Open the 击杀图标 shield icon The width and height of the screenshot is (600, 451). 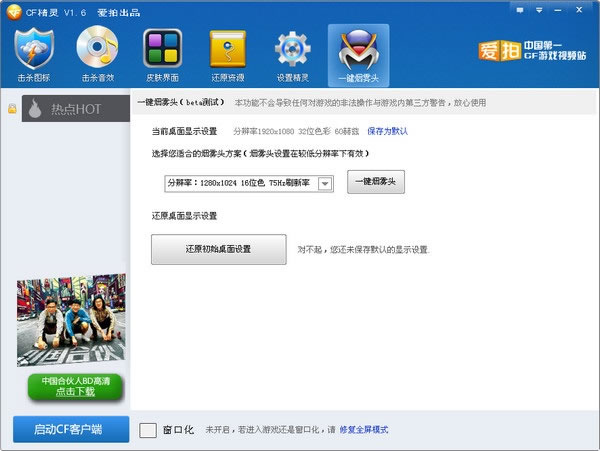[x=34, y=49]
